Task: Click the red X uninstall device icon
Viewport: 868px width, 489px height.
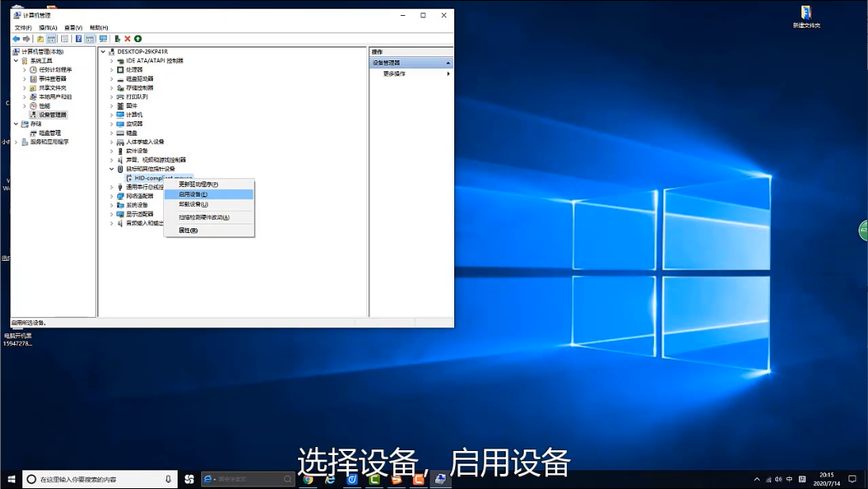Action: tap(128, 39)
